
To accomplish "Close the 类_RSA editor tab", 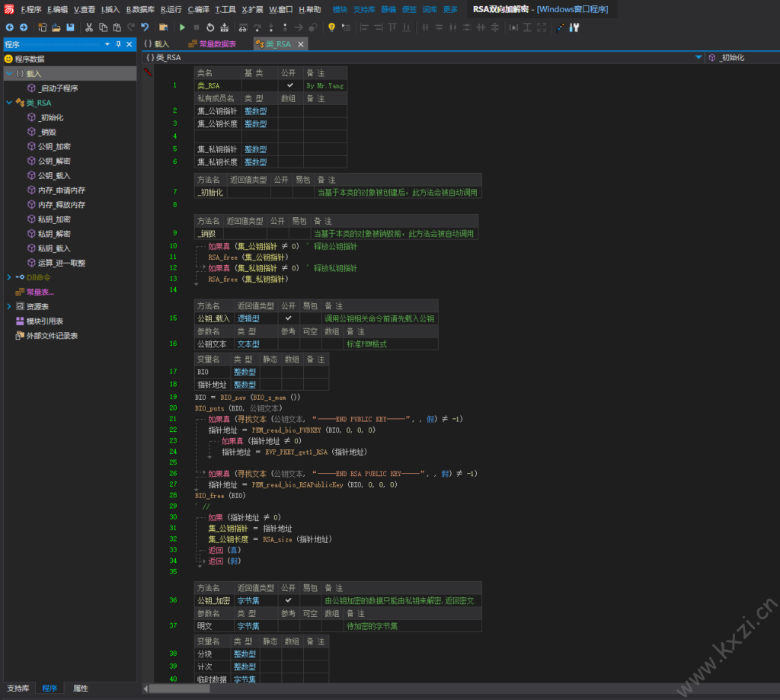I will [x=300, y=44].
